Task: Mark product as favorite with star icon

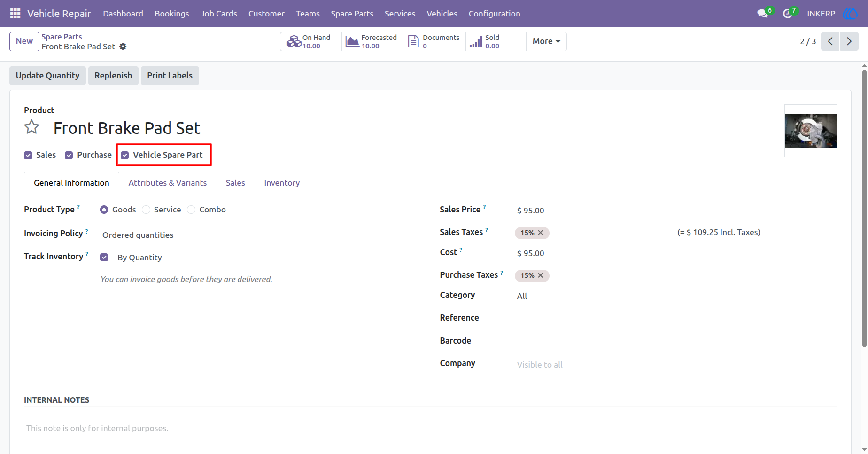Action: 32,127
